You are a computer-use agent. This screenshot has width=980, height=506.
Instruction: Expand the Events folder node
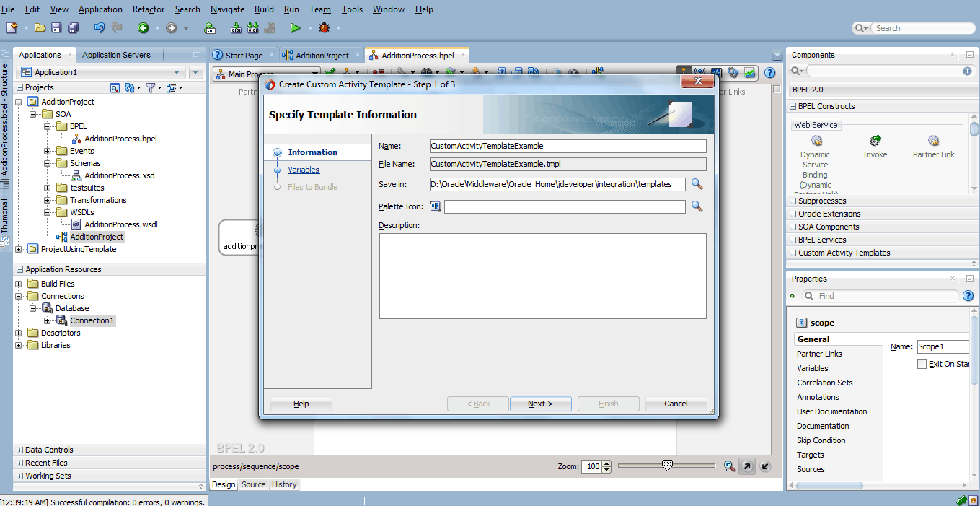click(48, 151)
